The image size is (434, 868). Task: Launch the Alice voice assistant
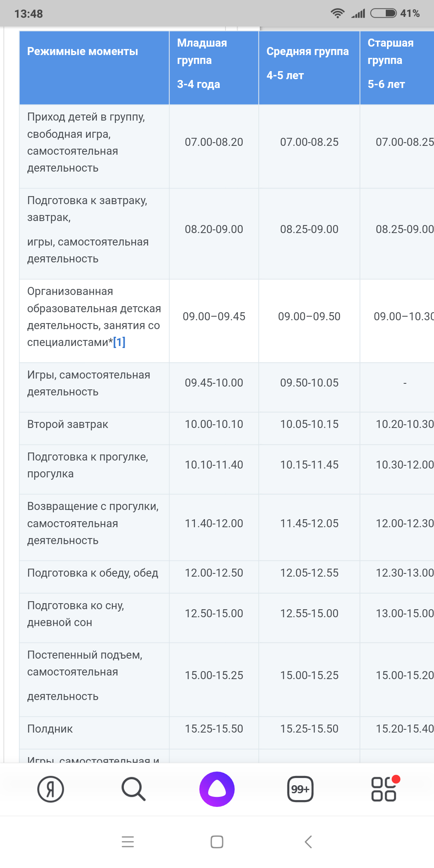point(217,789)
